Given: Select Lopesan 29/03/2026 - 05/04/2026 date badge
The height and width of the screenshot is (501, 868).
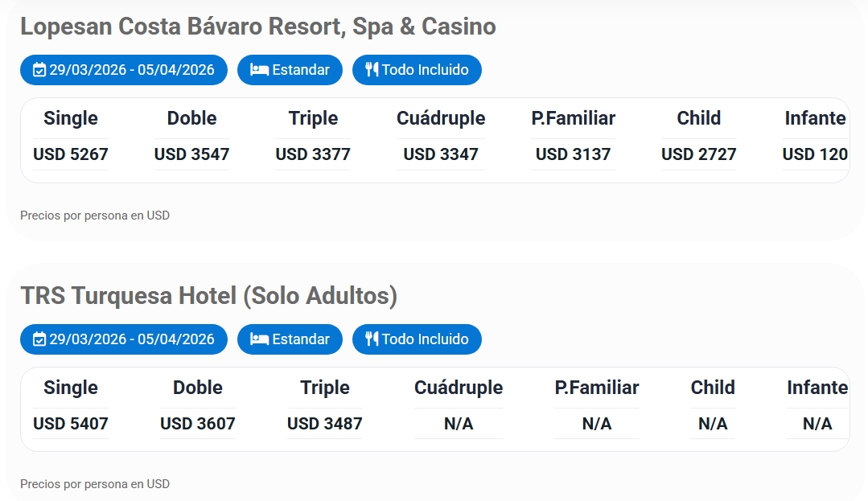Looking at the screenshot, I should click(124, 70).
